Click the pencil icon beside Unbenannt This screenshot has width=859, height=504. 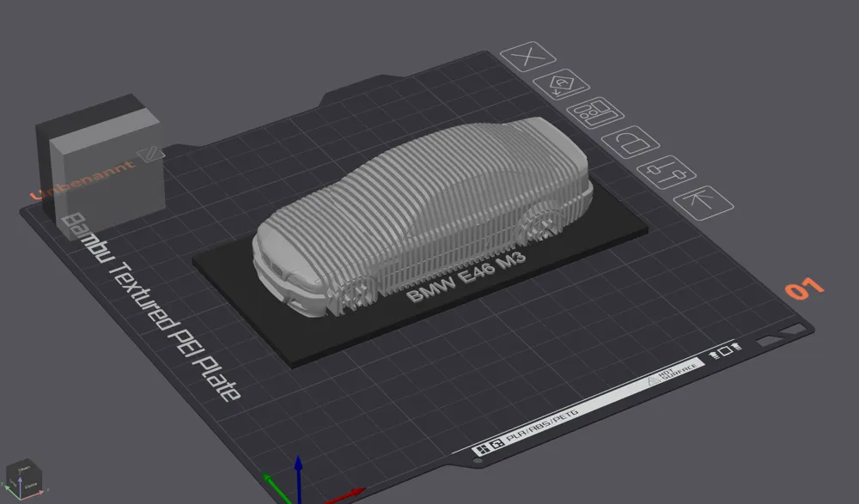[x=149, y=154]
